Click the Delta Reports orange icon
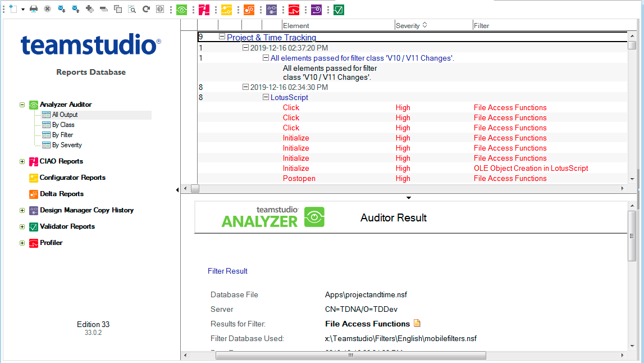This screenshot has height=363, width=644. (34, 194)
